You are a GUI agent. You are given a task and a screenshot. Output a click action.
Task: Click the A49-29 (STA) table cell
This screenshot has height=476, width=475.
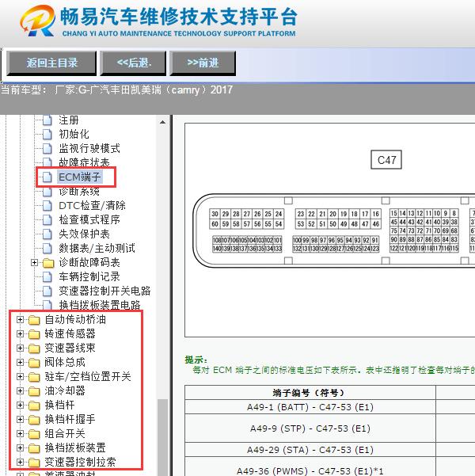click(310, 450)
